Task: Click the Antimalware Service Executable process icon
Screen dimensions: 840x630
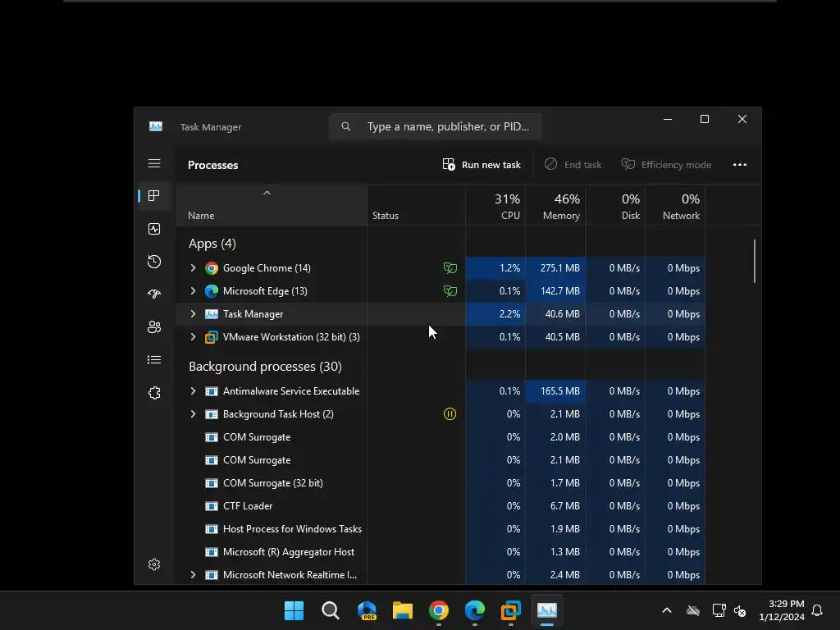Action: click(x=212, y=391)
